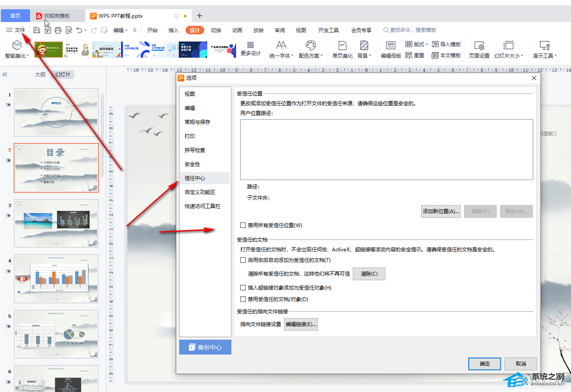Add a new browser tab with plus

[x=200, y=16]
